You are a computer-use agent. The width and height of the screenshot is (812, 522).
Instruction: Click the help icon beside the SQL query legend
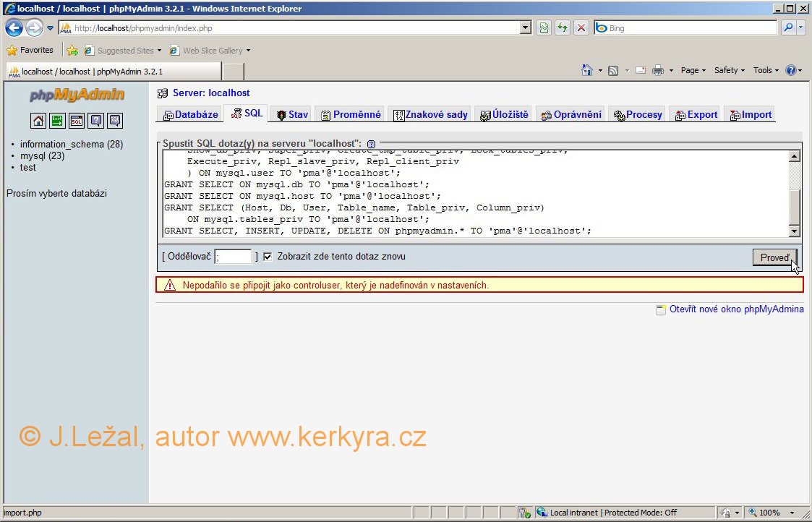371,144
